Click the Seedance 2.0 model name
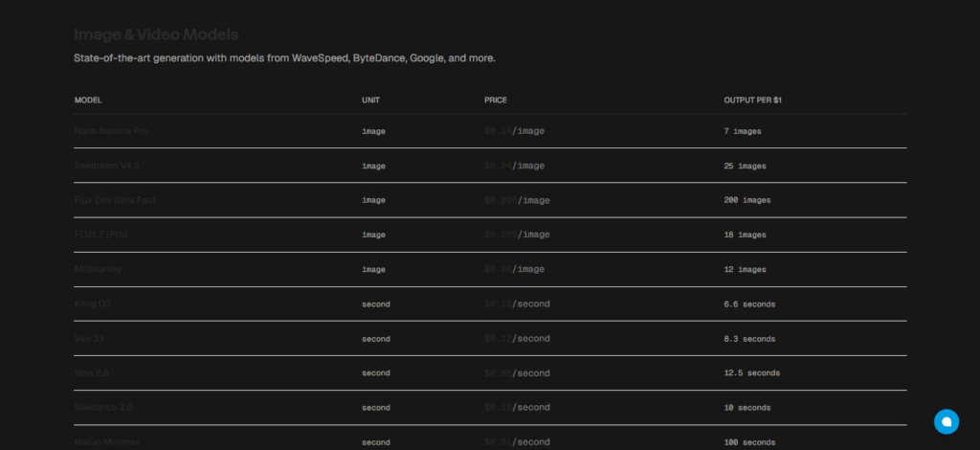 tap(103, 407)
